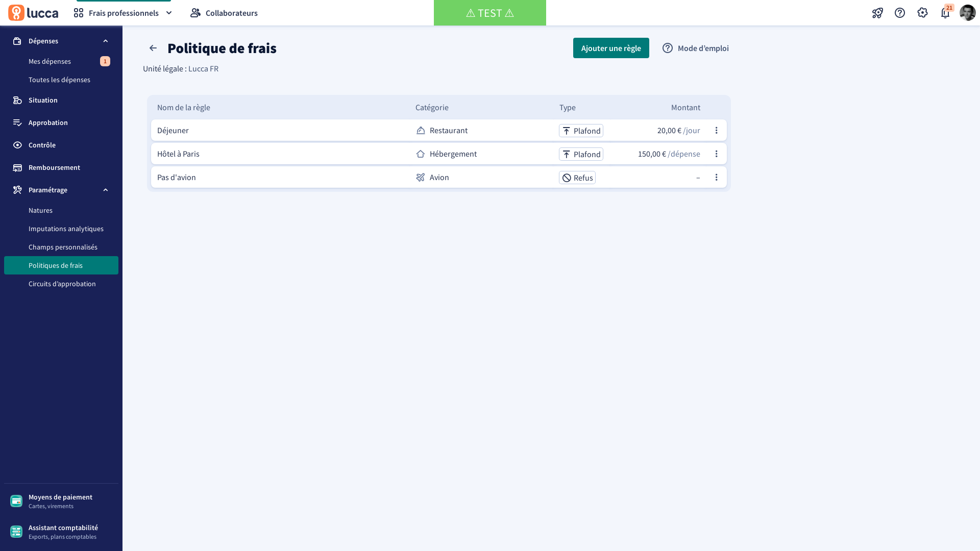Image resolution: width=980 pixels, height=551 pixels.
Task: Click the Mode d'emploi question mark icon
Action: pos(668,48)
